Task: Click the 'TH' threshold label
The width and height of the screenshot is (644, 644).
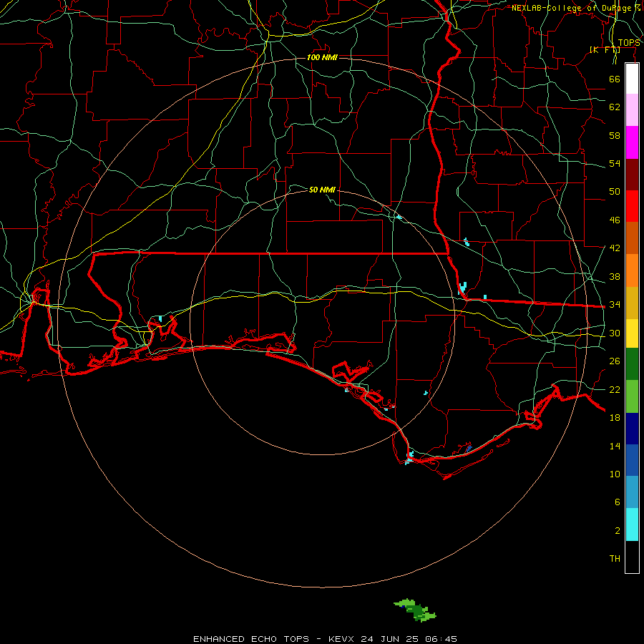Action: pyautogui.click(x=615, y=559)
